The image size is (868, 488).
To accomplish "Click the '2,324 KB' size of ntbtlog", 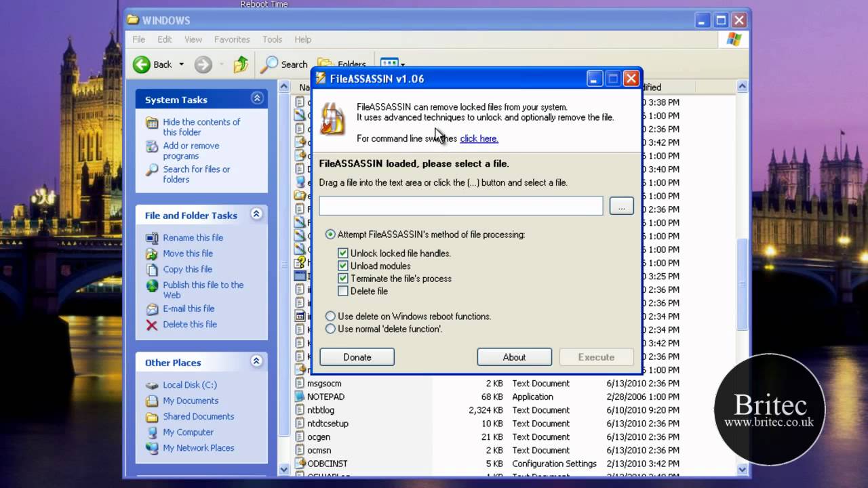I will tap(486, 410).
